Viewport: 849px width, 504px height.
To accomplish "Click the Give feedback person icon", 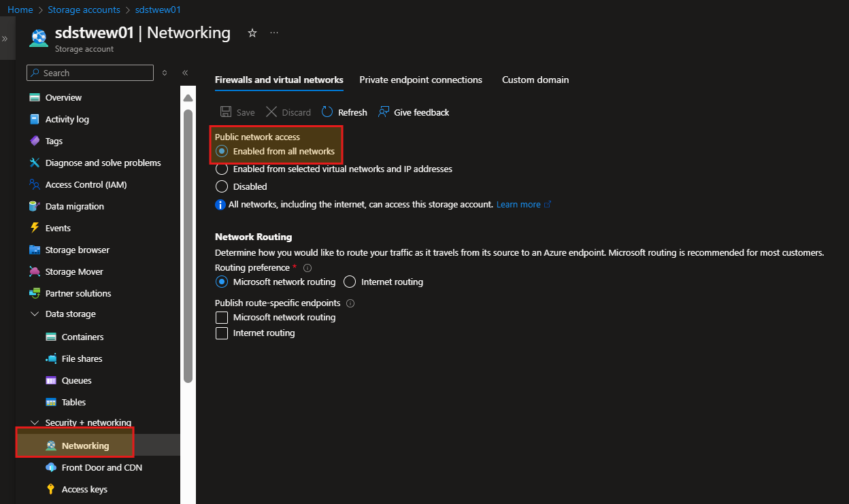I will coord(384,112).
